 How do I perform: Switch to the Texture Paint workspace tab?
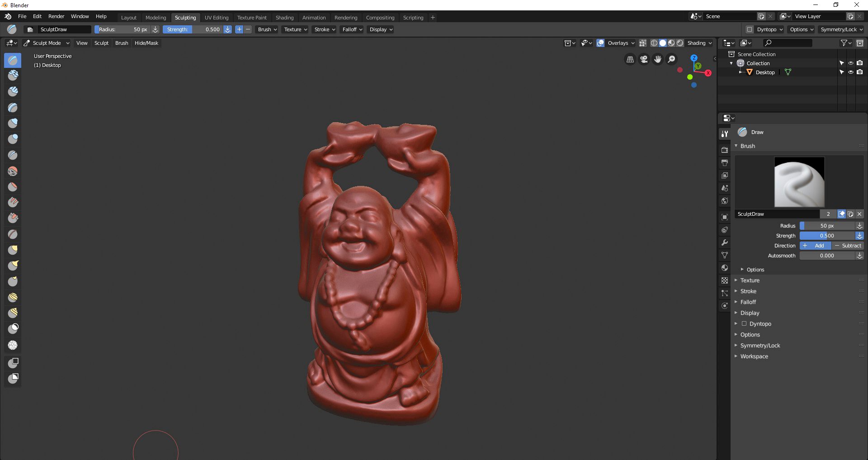(252, 18)
